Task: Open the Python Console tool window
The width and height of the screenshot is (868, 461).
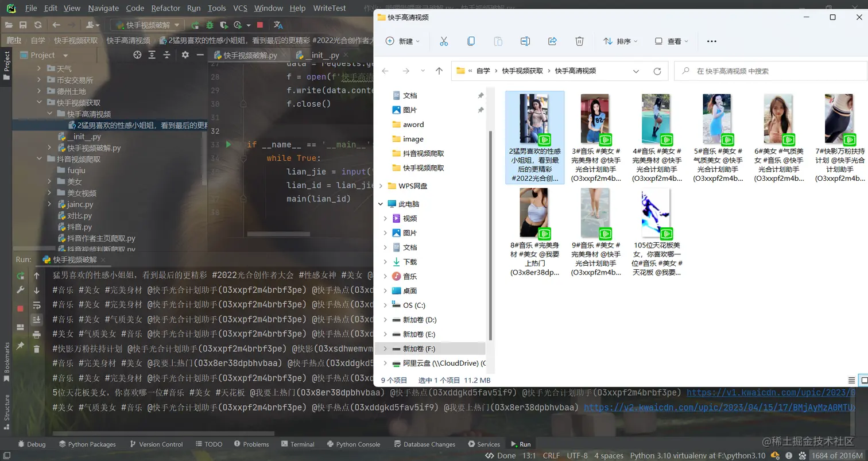Action: [x=352, y=444]
